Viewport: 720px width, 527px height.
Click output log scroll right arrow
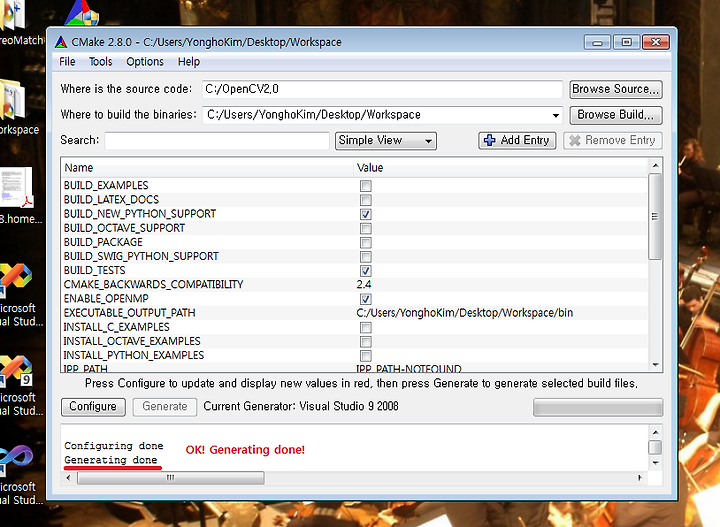pyautogui.click(x=640, y=478)
